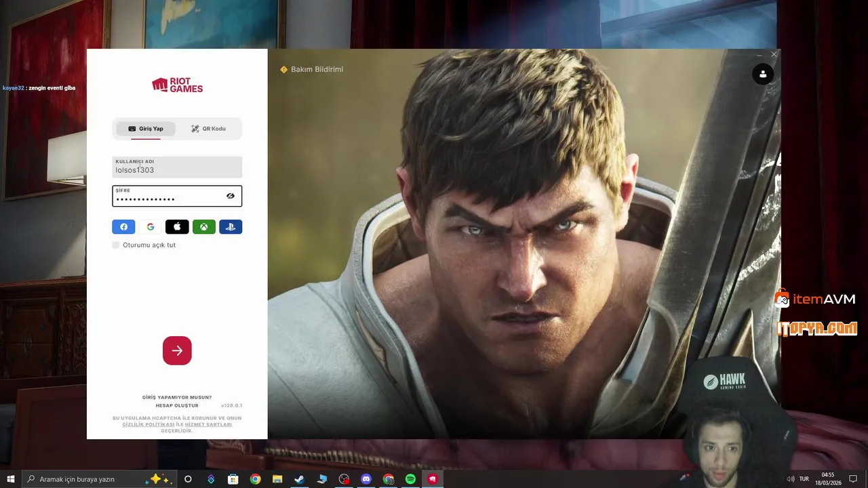
Task: Open the volume speaker tray icon
Action: 790,479
